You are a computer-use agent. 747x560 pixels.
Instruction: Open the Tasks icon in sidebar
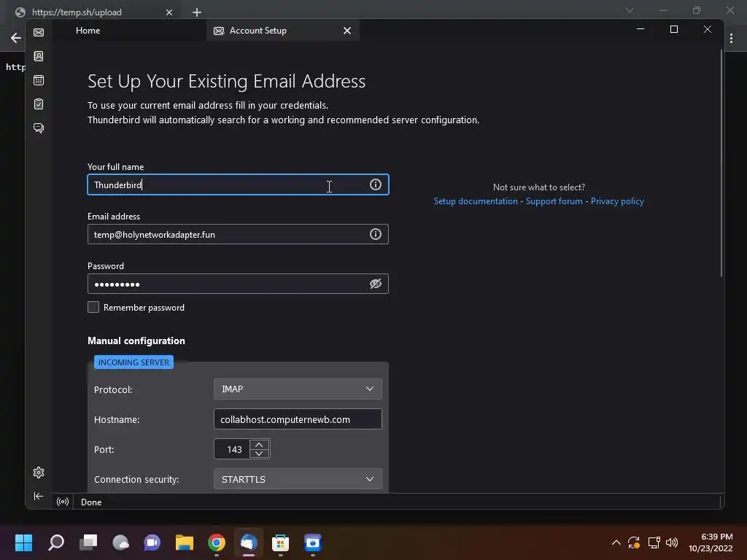(x=39, y=104)
